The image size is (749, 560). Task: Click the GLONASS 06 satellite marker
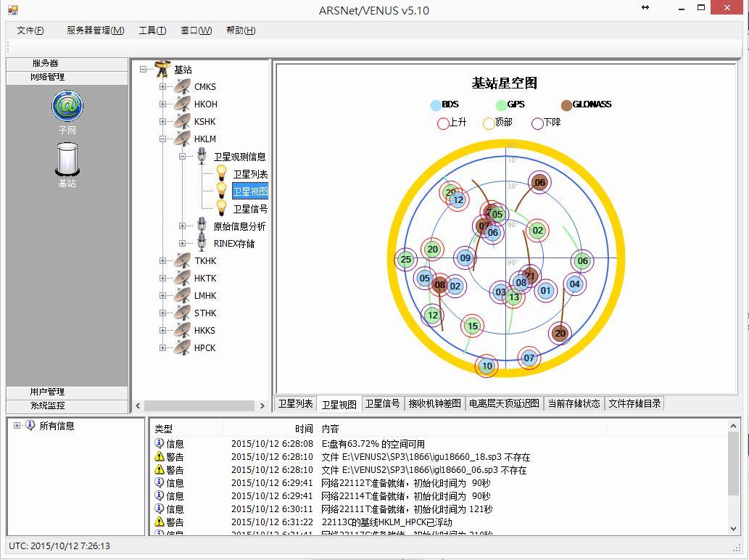point(539,183)
